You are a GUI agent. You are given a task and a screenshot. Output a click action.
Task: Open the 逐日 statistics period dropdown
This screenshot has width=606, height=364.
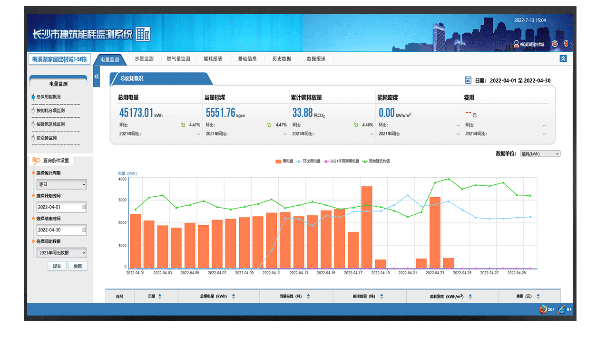coord(61,184)
